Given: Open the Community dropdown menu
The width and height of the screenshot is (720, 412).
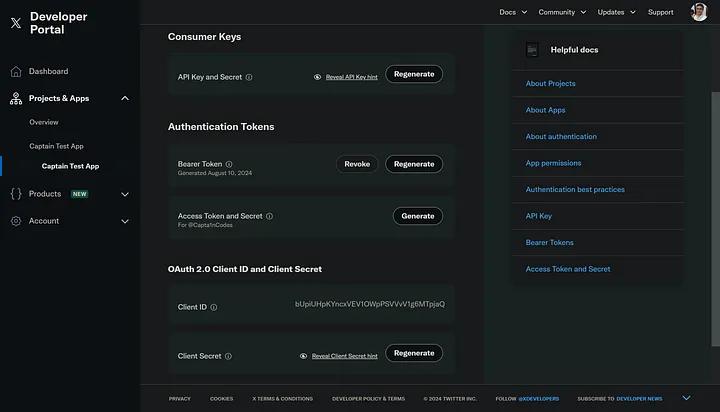Looking at the screenshot, I should click(x=562, y=12).
